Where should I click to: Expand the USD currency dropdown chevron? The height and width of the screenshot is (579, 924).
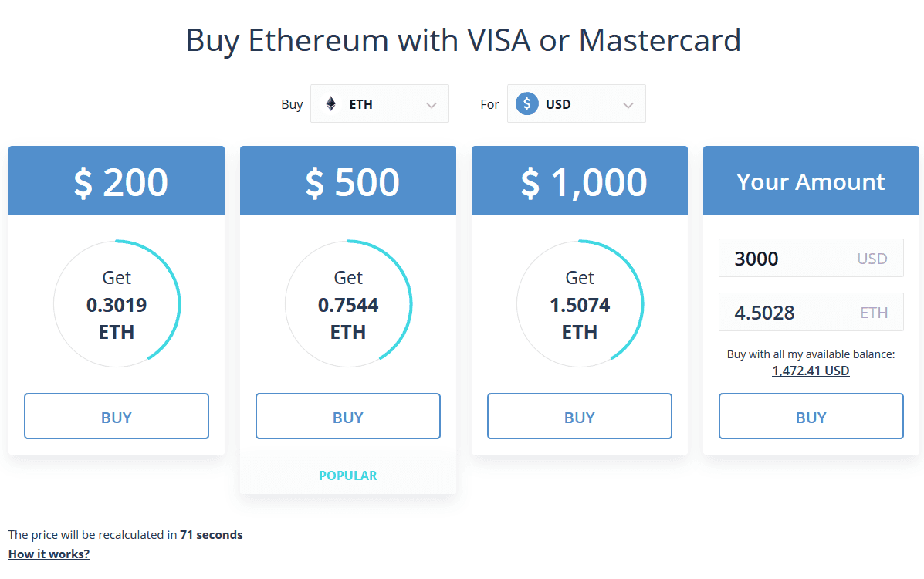pyautogui.click(x=628, y=105)
